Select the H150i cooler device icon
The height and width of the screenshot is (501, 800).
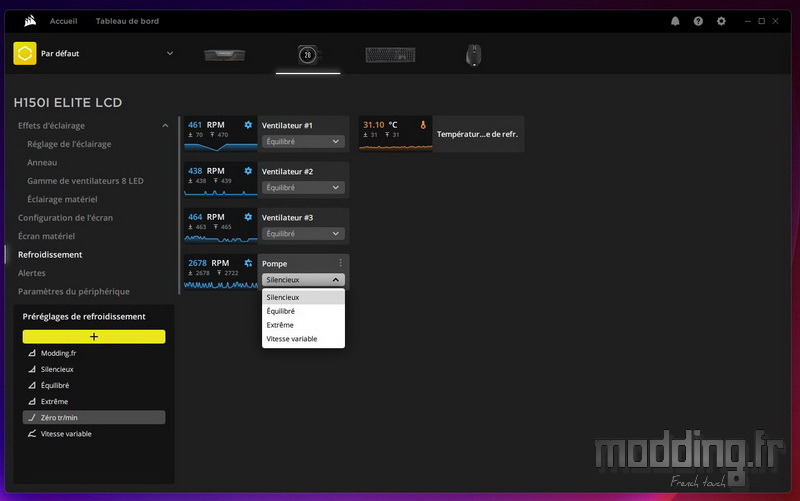[308, 55]
